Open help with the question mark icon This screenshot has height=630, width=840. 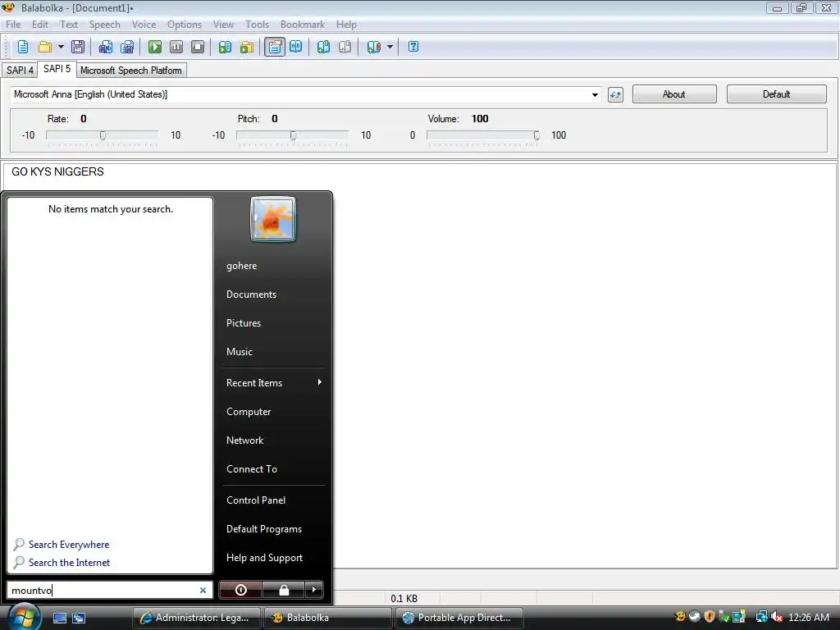(413, 47)
